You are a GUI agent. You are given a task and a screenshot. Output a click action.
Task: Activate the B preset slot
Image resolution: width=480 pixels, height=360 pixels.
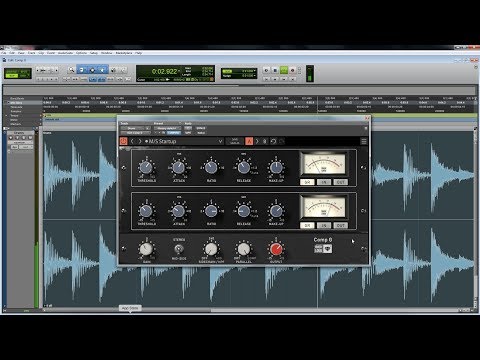(265, 141)
